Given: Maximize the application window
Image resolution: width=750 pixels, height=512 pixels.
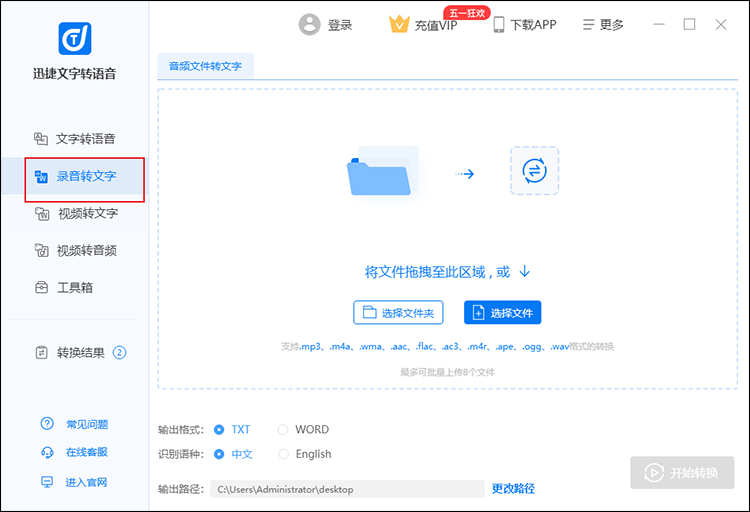Looking at the screenshot, I should click(x=689, y=24).
